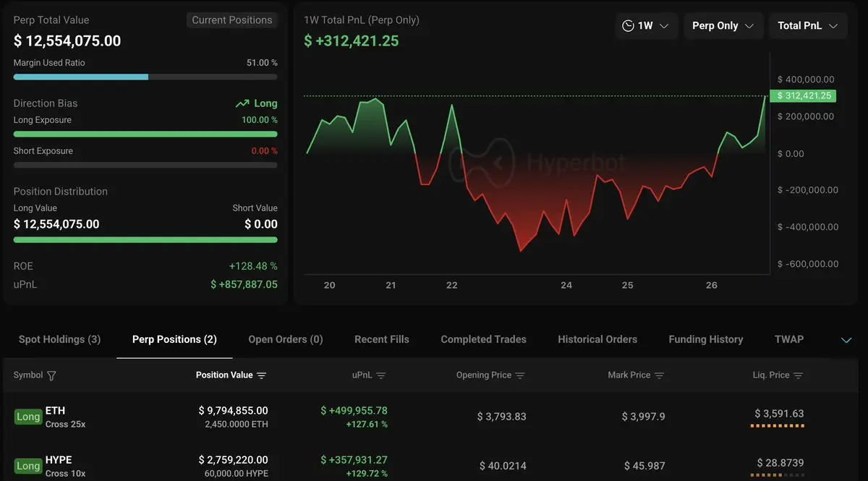
Task: Open the Perp Only filter dropdown
Action: (723, 26)
